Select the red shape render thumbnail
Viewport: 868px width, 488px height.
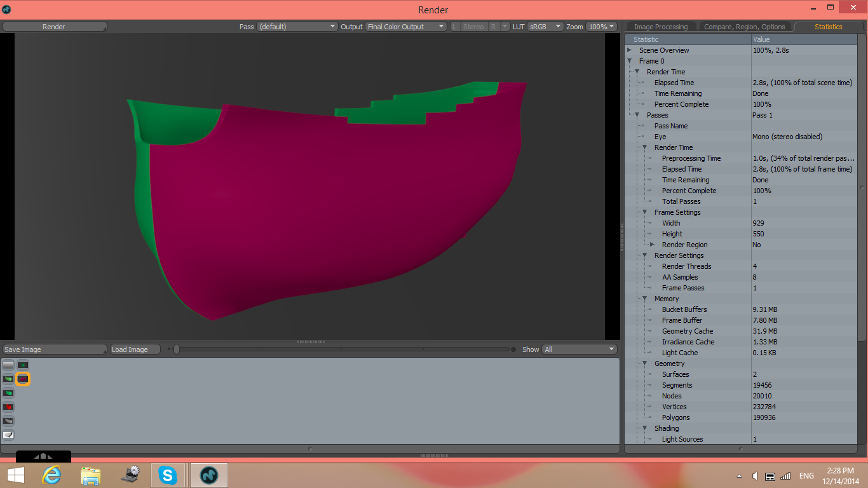8,407
